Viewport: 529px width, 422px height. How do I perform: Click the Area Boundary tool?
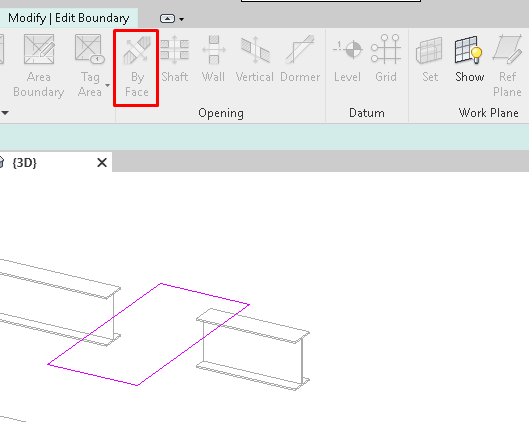(38, 66)
